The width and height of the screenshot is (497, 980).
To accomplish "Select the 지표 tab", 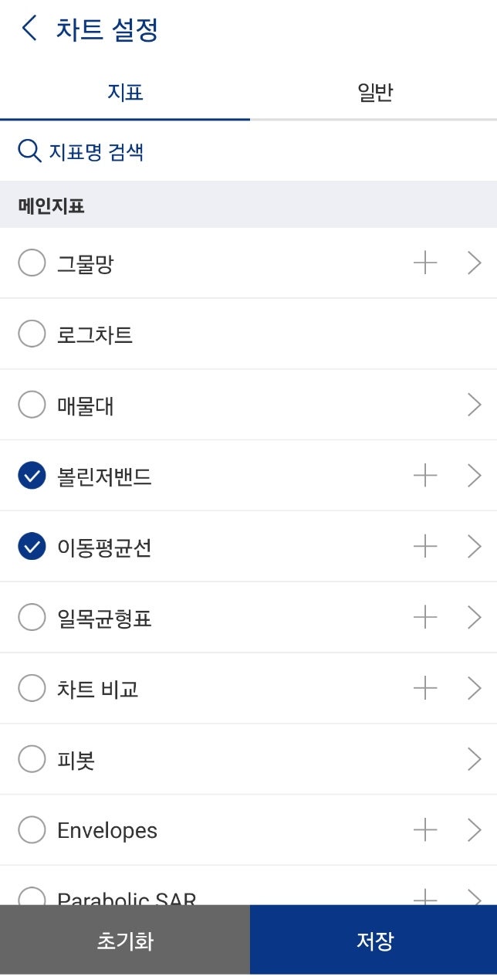I will (124, 92).
